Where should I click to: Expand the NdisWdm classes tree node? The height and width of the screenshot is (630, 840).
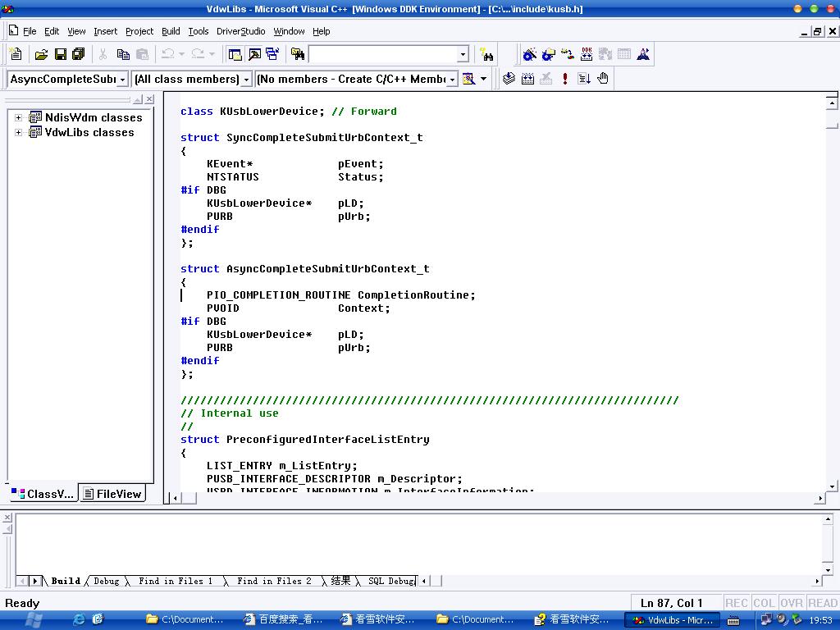18,117
